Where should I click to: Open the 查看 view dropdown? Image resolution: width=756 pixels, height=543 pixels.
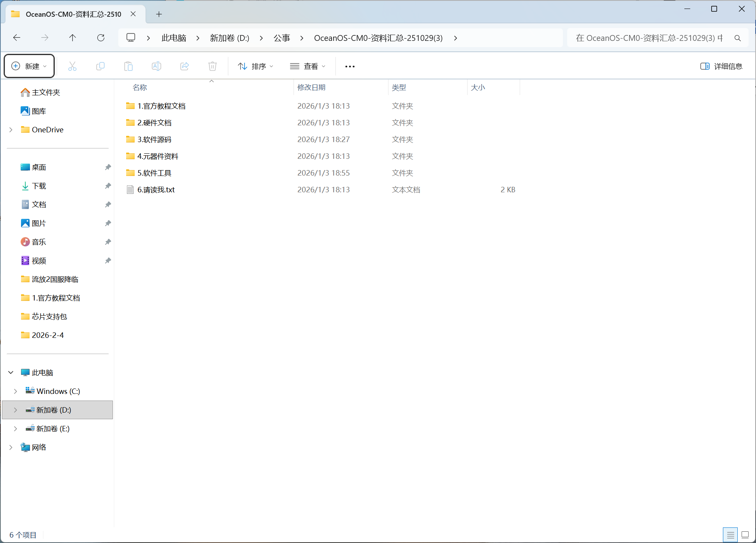(308, 66)
